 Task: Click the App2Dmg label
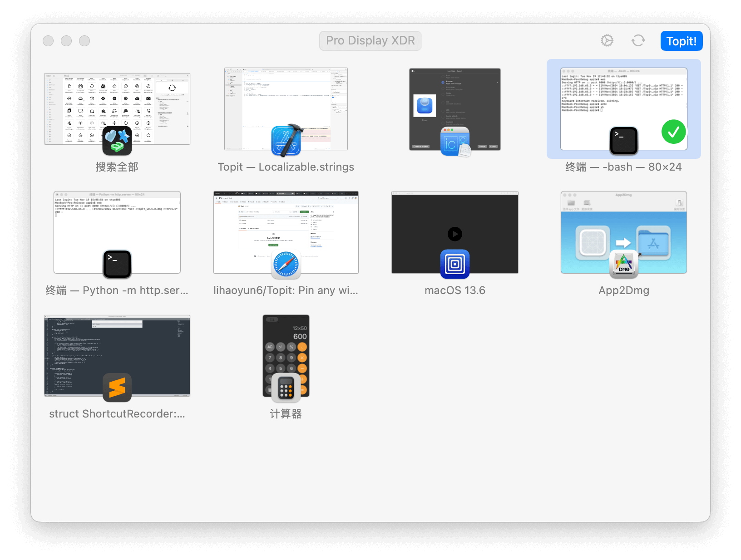[624, 290]
